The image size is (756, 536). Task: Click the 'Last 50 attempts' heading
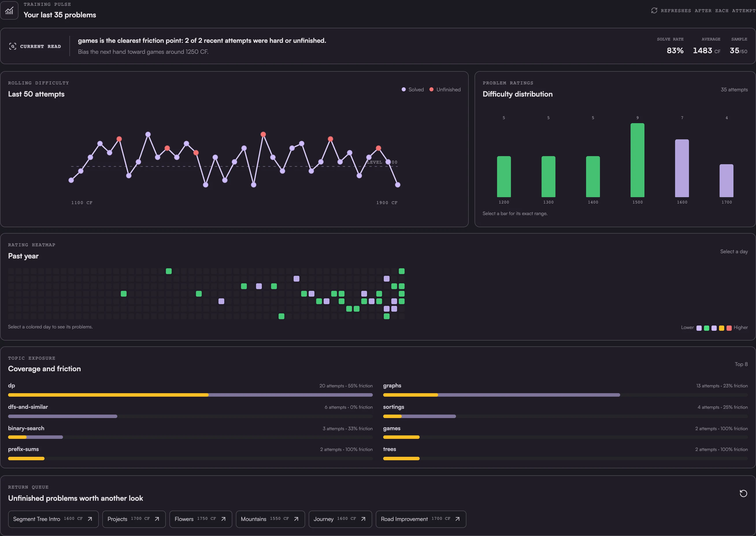tap(36, 94)
